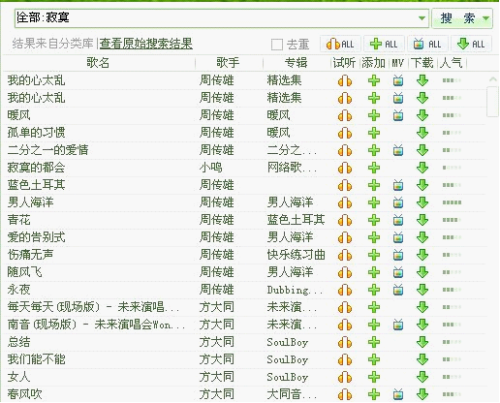Open the MV icon for 永夜

pos(398,290)
